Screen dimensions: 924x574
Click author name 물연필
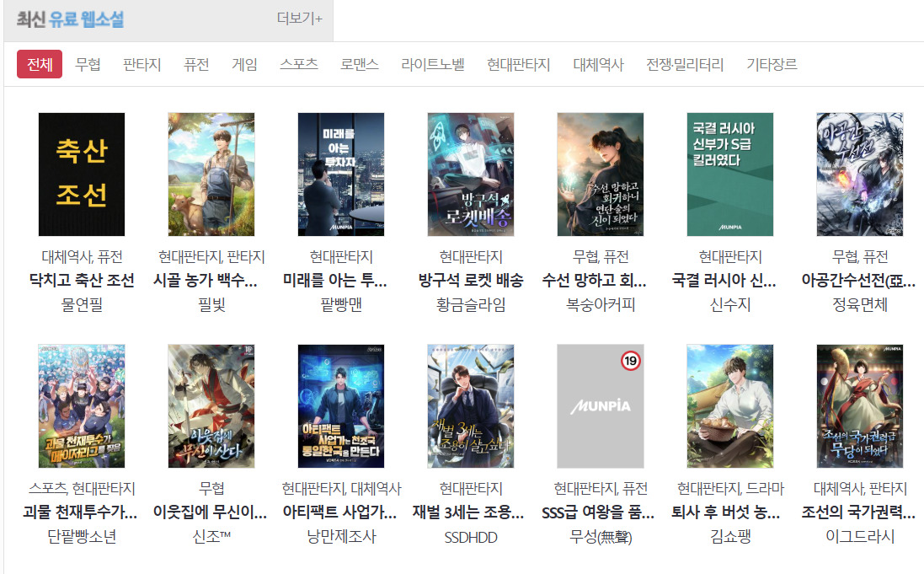point(82,305)
